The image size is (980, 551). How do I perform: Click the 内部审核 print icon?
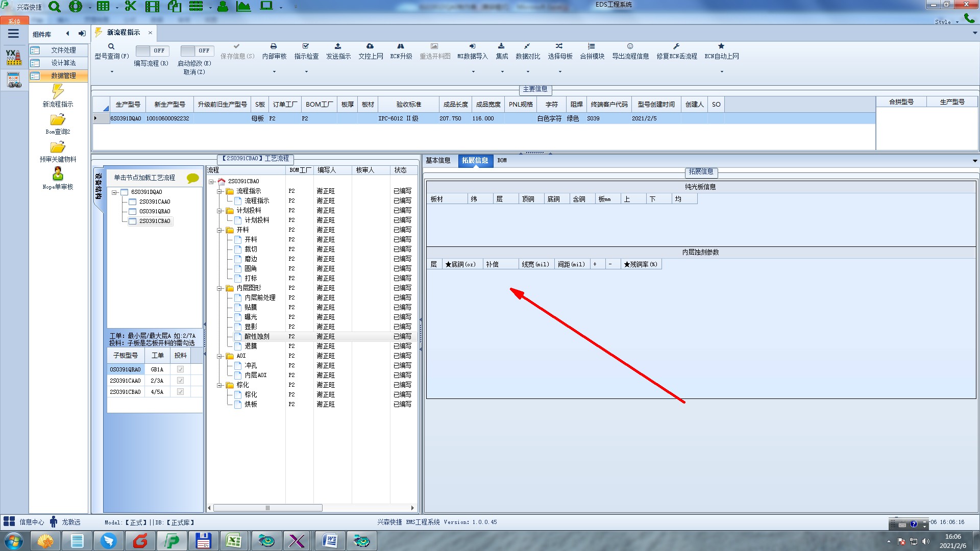coord(274,46)
